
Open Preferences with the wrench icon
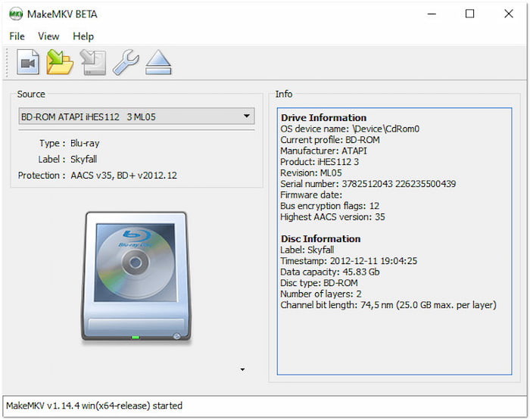pos(126,63)
